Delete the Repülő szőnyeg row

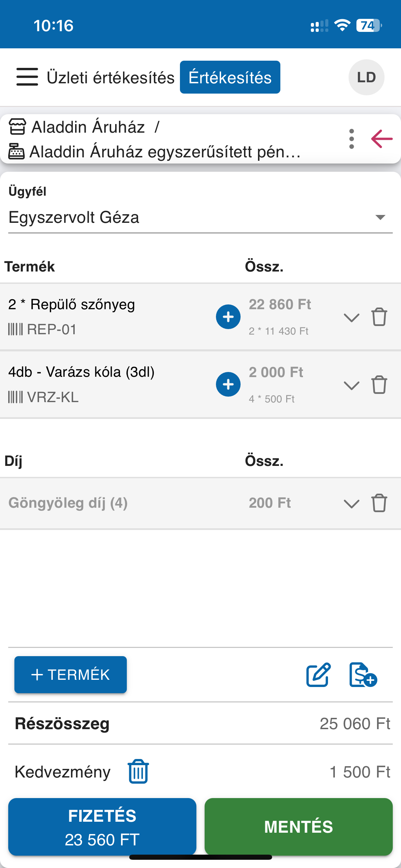click(379, 317)
